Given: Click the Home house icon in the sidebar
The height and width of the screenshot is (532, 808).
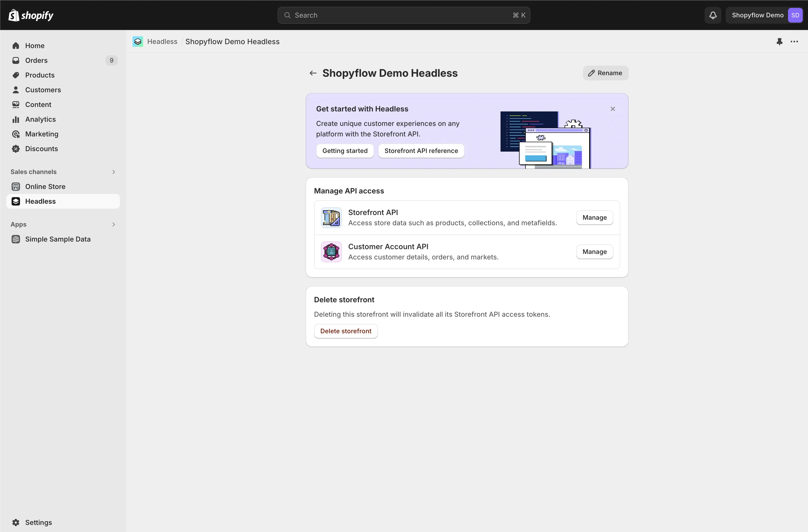Looking at the screenshot, I should (16, 46).
